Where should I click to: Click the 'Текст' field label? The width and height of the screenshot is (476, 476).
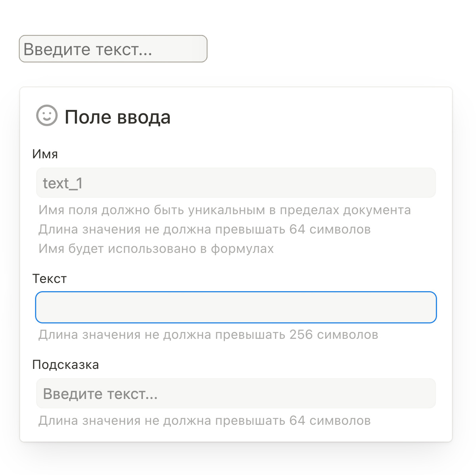[x=49, y=278]
